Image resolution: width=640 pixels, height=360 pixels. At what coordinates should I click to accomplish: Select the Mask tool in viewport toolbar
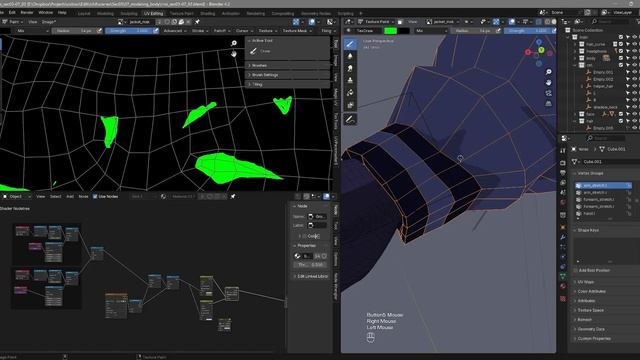(350, 105)
